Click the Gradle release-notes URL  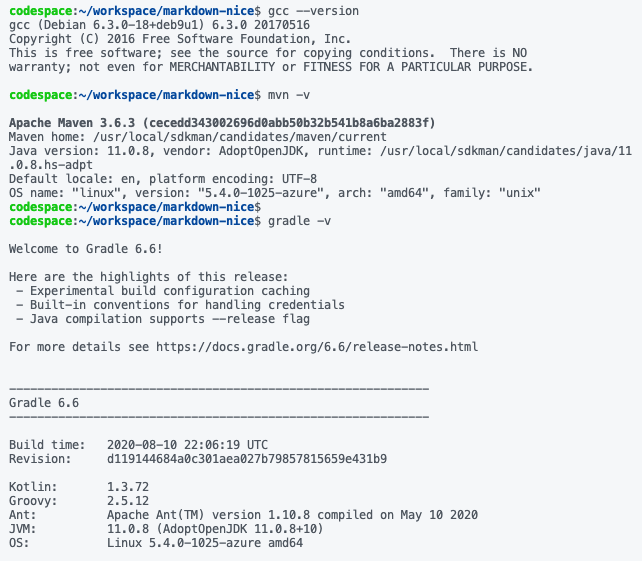(317, 347)
